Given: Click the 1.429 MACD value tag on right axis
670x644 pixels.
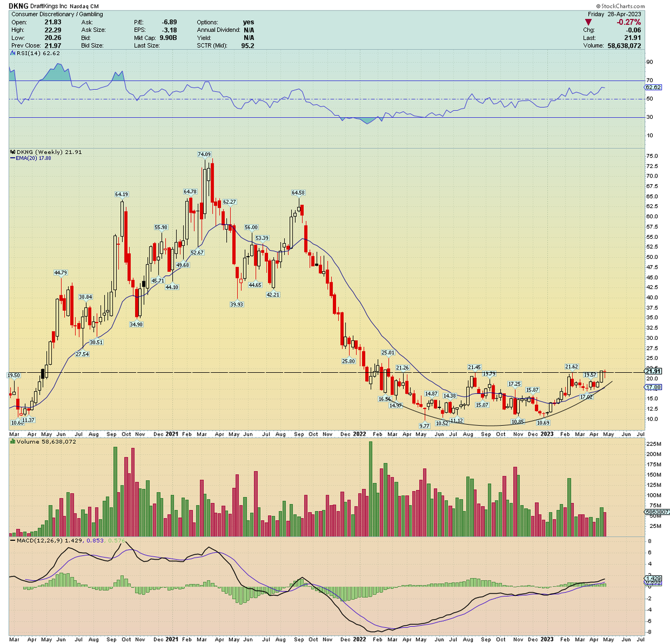Looking at the screenshot, I should 653,578.
